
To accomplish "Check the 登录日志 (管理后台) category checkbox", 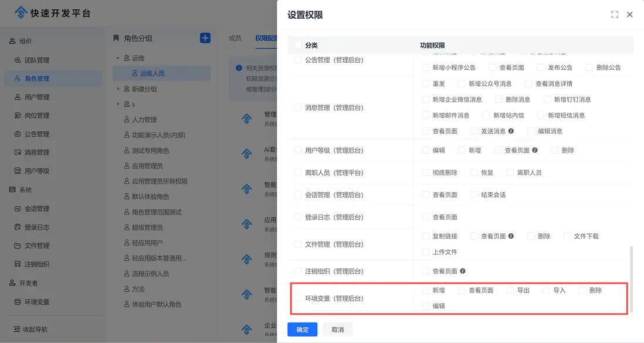I will (298, 217).
